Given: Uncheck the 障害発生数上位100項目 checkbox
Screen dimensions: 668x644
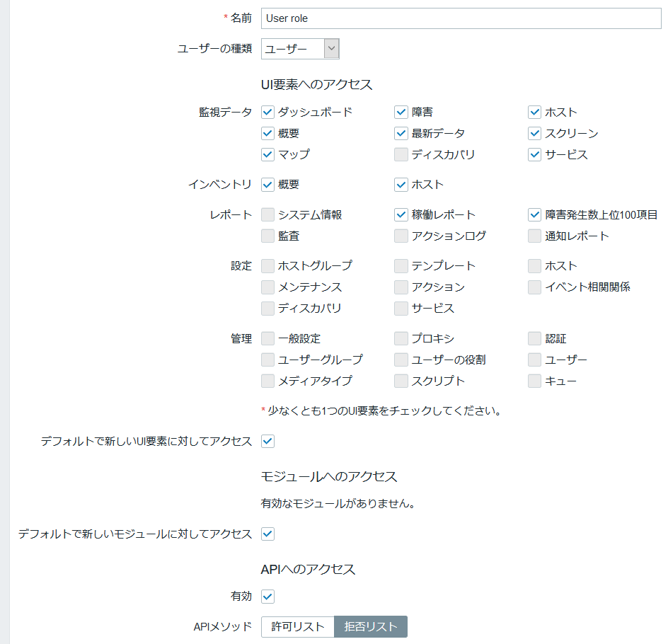Looking at the screenshot, I should point(535,214).
